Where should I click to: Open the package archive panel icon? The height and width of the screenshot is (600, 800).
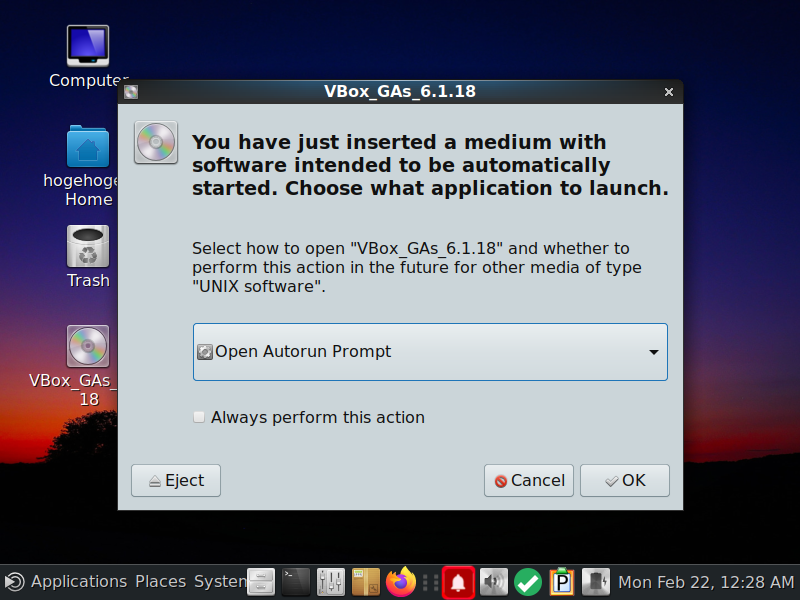[x=366, y=582]
